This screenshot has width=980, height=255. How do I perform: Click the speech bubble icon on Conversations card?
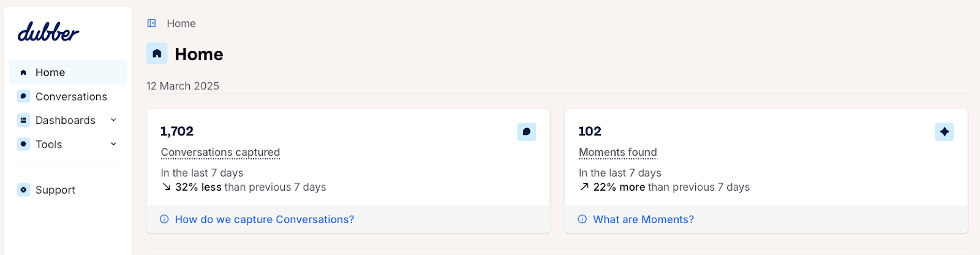tap(526, 132)
